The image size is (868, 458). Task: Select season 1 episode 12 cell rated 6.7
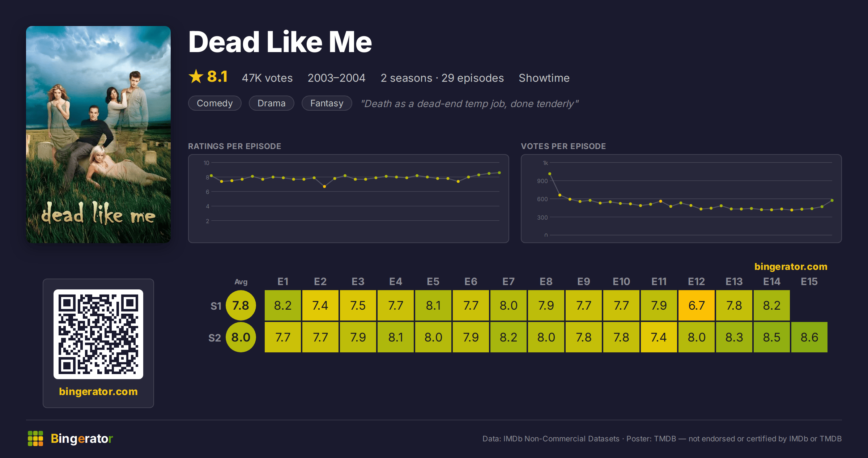coord(697,305)
